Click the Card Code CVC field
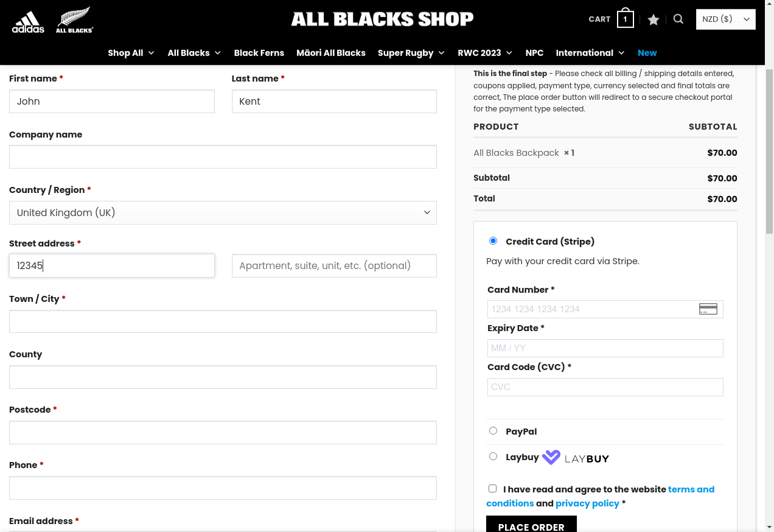 (605, 387)
